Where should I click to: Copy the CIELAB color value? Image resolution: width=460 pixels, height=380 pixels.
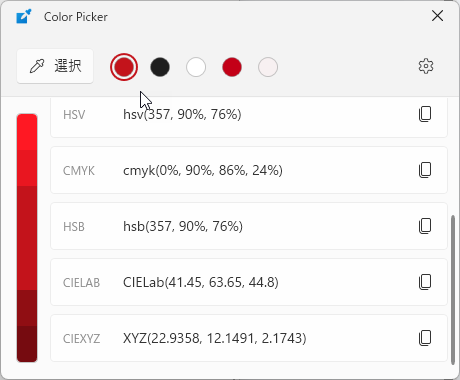coord(425,282)
